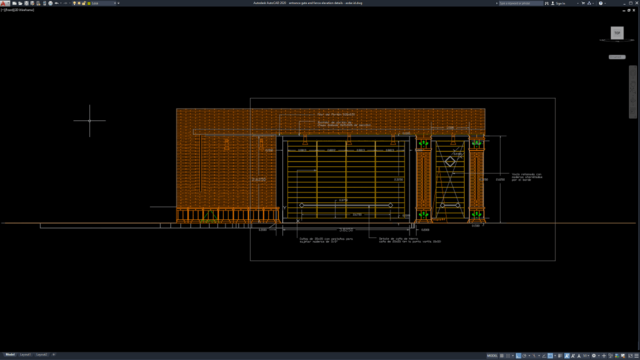
Task: Expand polar tracking angle dropdown arrow
Action: [529, 356]
